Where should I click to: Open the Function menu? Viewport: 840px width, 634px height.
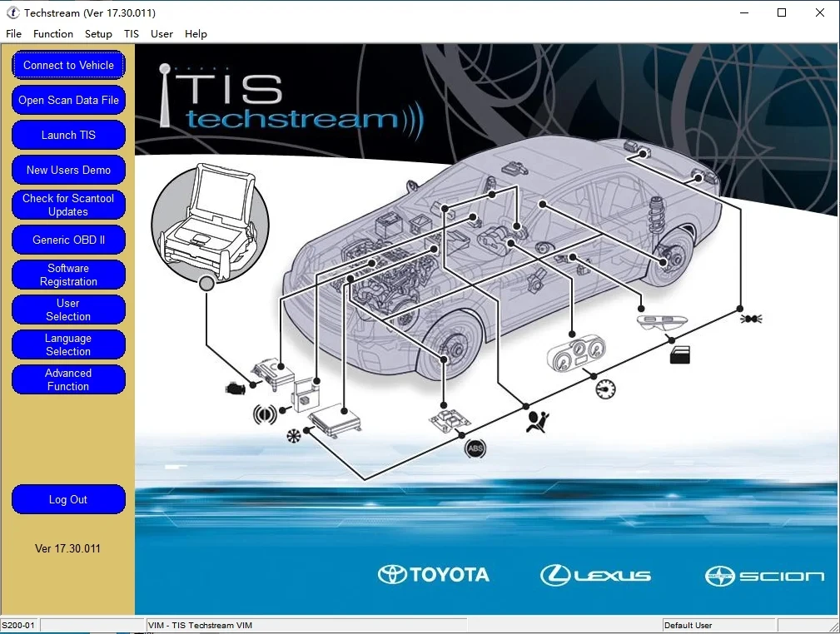(x=53, y=34)
